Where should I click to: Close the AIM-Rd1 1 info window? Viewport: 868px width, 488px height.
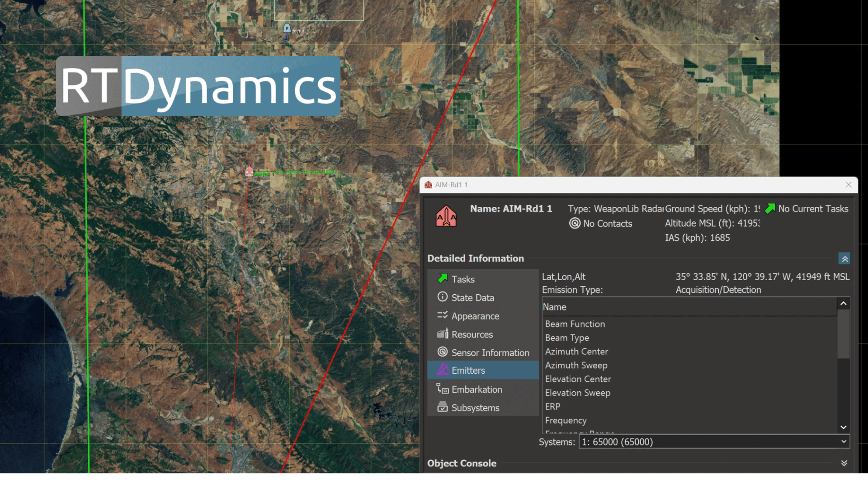tap(849, 185)
